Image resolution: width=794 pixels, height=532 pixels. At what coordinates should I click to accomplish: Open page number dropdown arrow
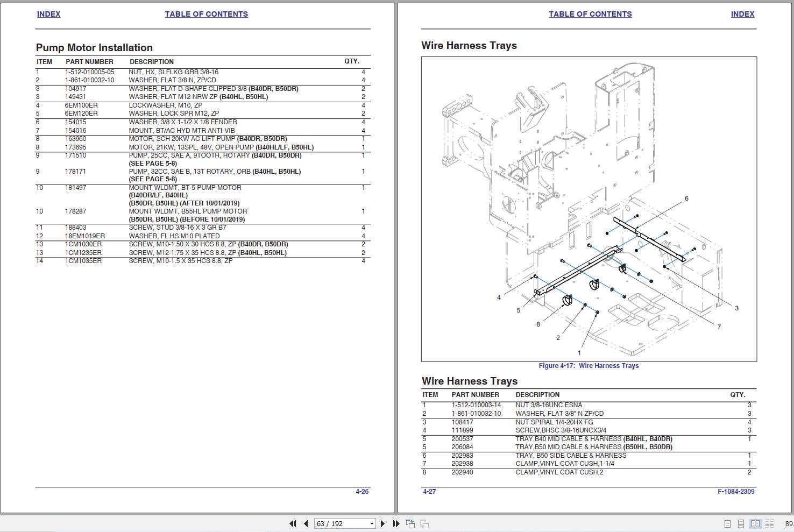(372, 524)
